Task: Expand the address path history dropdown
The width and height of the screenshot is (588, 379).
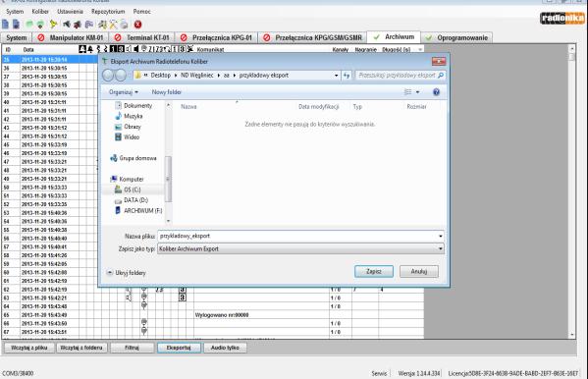Action: pyautogui.click(x=336, y=76)
